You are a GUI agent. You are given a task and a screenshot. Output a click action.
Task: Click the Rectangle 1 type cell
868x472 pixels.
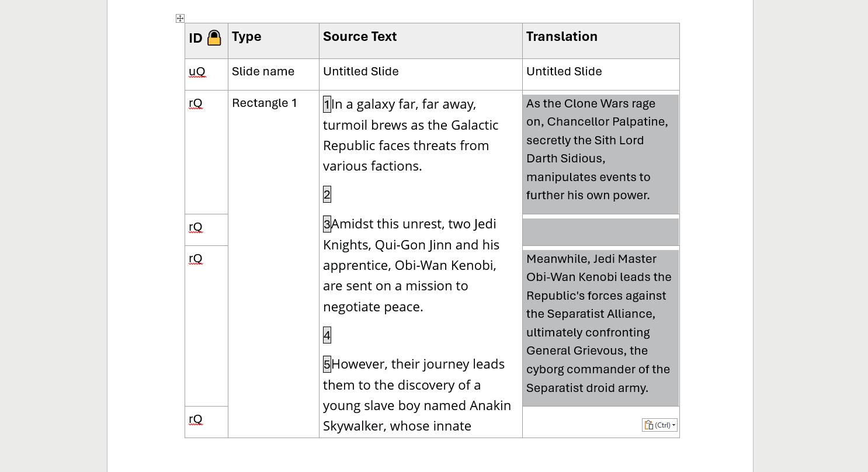273,263
